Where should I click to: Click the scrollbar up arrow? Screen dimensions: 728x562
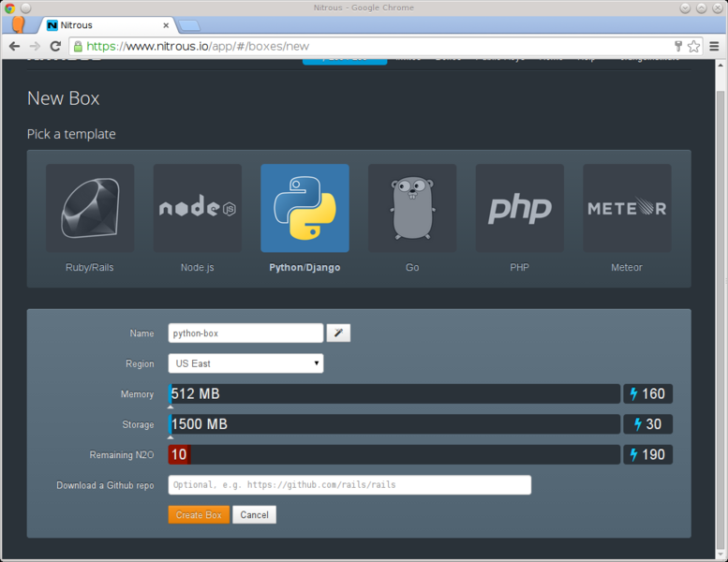(x=721, y=65)
